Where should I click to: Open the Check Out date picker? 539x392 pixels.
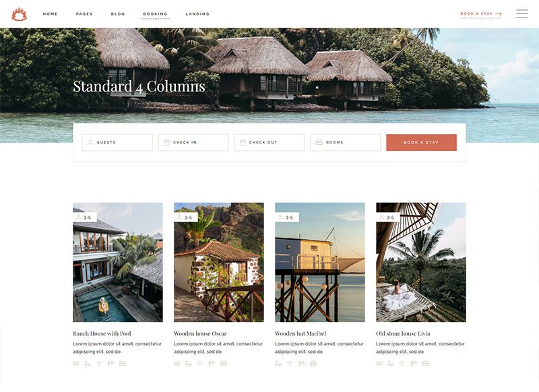[x=269, y=142]
